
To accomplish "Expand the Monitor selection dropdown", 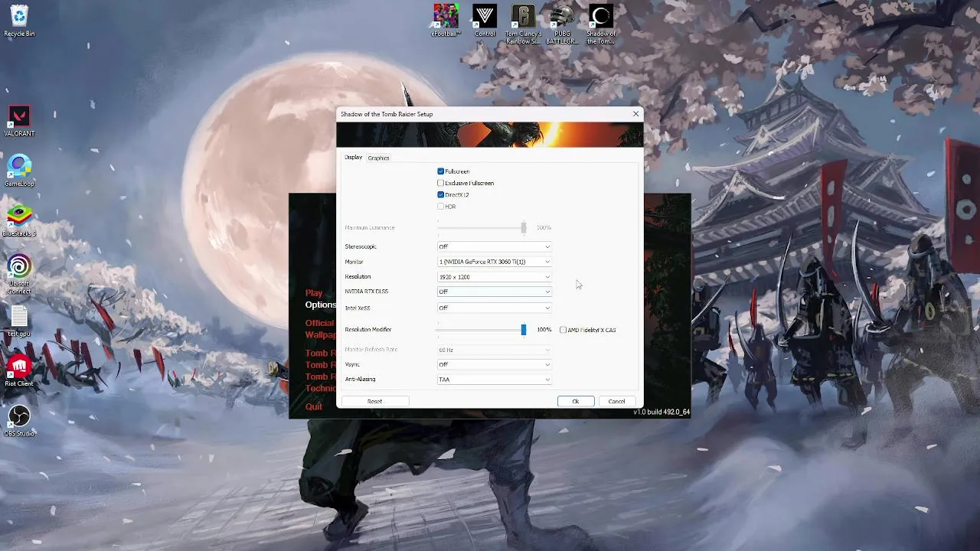I will point(494,262).
